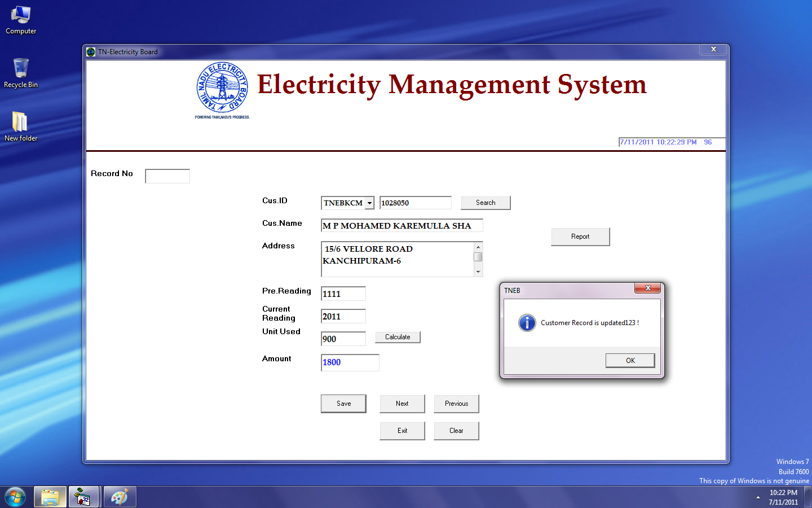
Task: Click the 'Electricity Management System' heading
Action: tap(452, 85)
